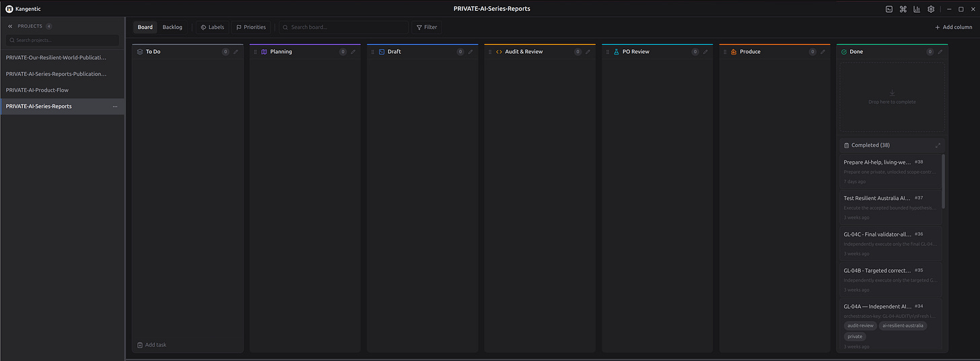Image resolution: width=980 pixels, height=361 pixels.
Task: Focus the Search board input field
Action: pyautogui.click(x=343, y=27)
